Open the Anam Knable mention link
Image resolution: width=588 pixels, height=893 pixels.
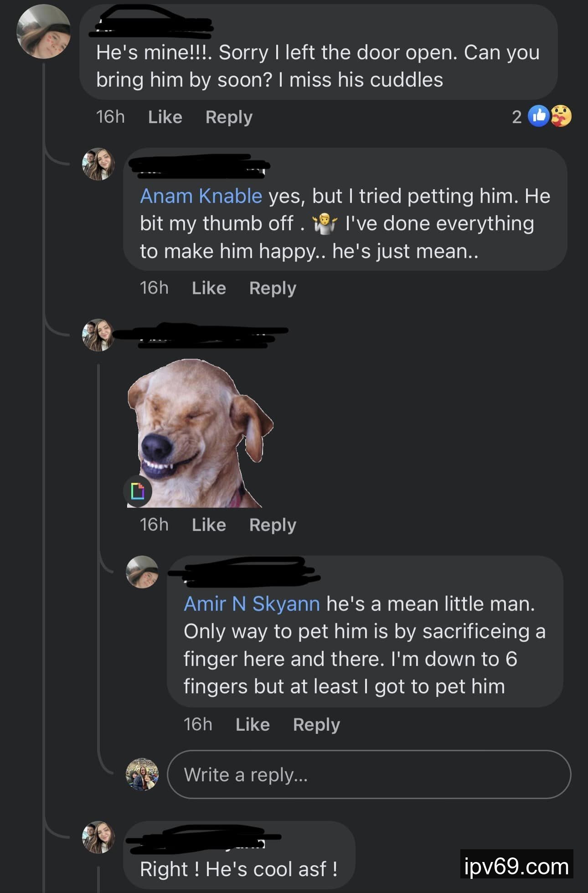[201, 196]
